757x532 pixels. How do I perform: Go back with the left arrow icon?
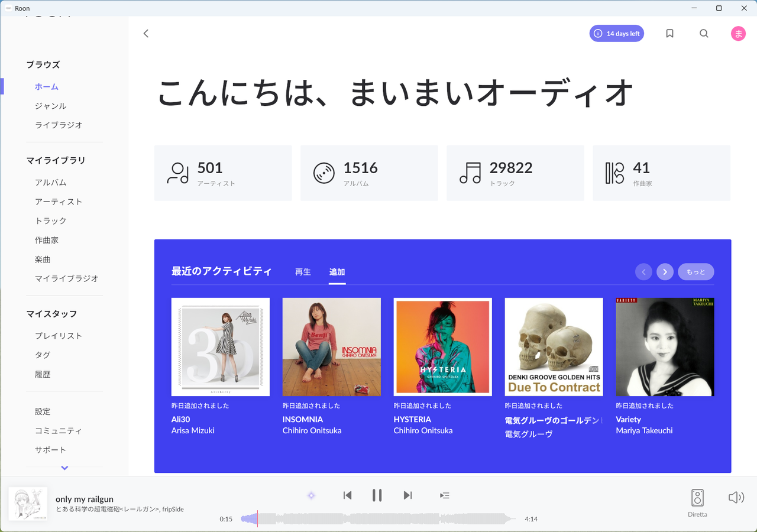coord(146,34)
